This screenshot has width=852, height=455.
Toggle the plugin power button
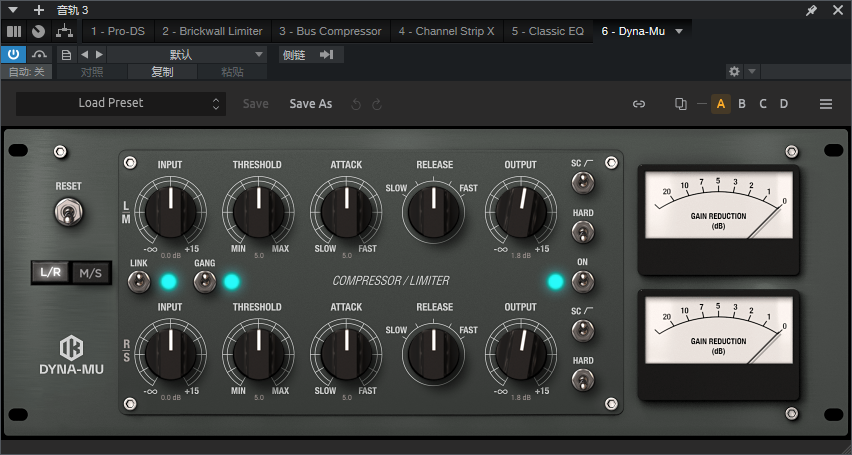pos(14,54)
